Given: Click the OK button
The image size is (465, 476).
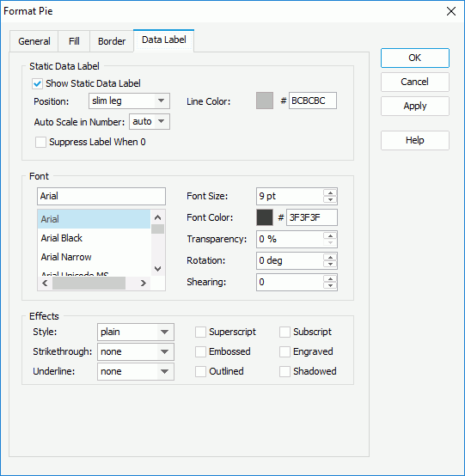Looking at the screenshot, I should pos(415,58).
